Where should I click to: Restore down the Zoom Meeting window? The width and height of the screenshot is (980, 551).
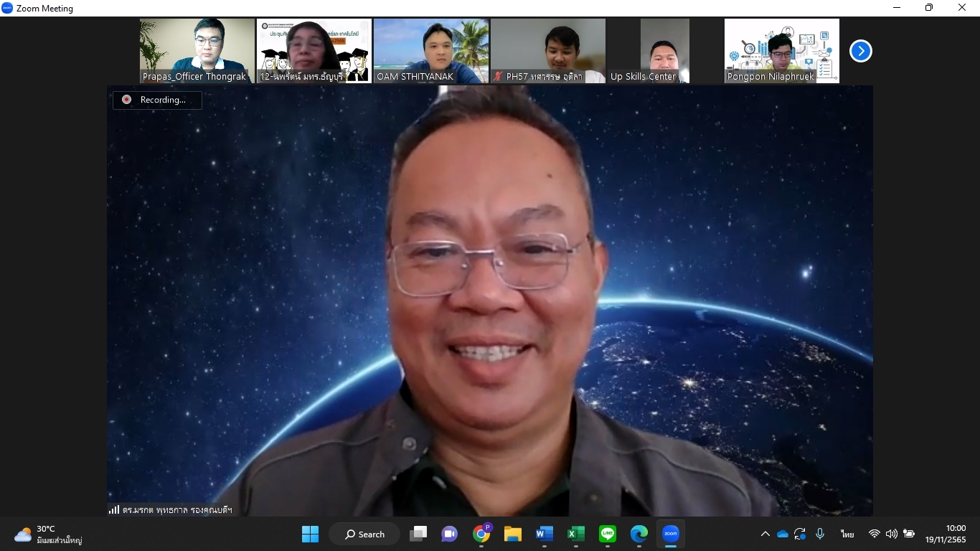(x=929, y=8)
